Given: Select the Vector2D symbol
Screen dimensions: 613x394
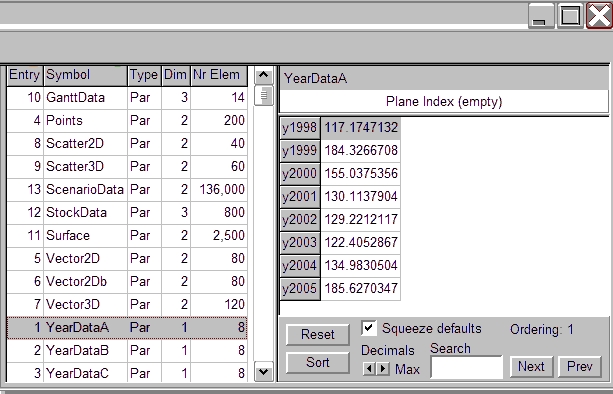Looking at the screenshot, I should (127, 259).
